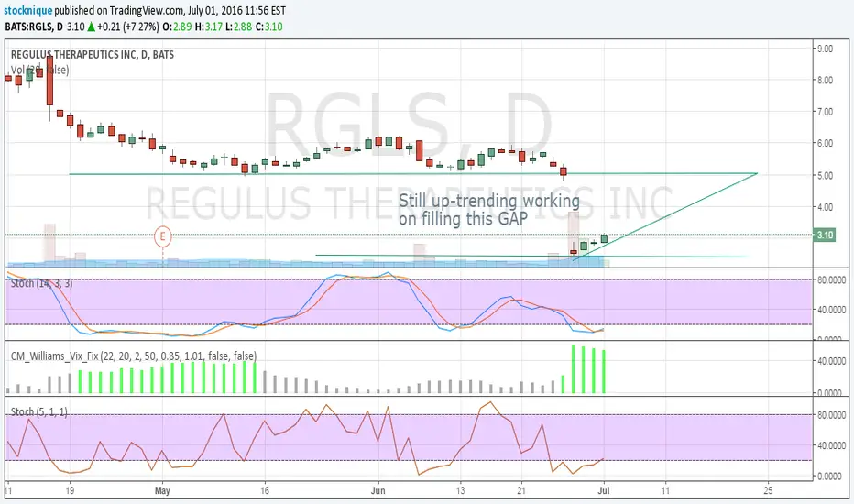Click the Vol indicator label

pyautogui.click(x=39, y=70)
